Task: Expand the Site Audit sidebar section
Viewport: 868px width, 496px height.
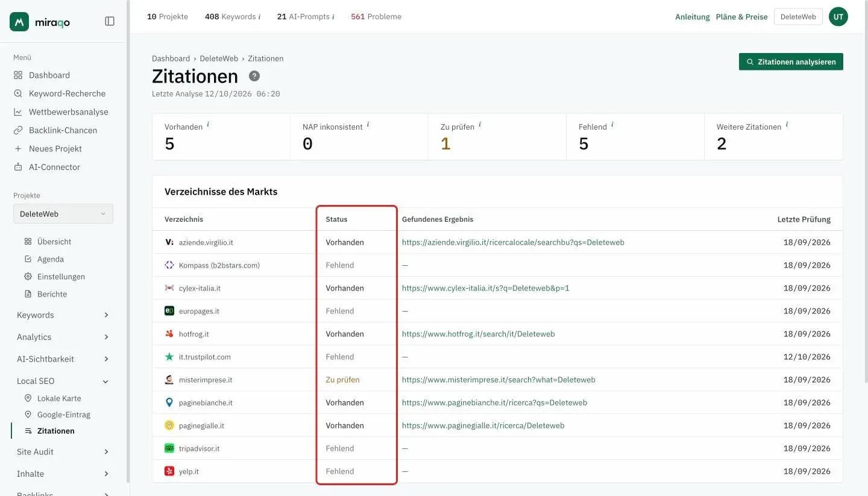Action: pyautogui.click(x=63, y=452)
